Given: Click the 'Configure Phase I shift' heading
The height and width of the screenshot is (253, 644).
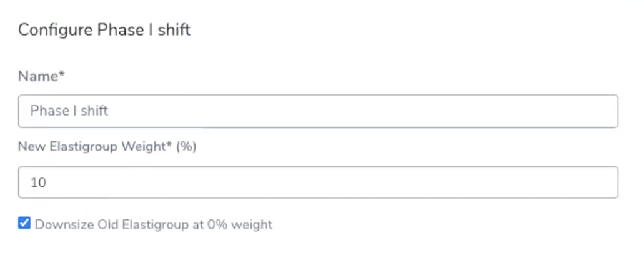Looking at the screenshot, I should pos(104,31).
